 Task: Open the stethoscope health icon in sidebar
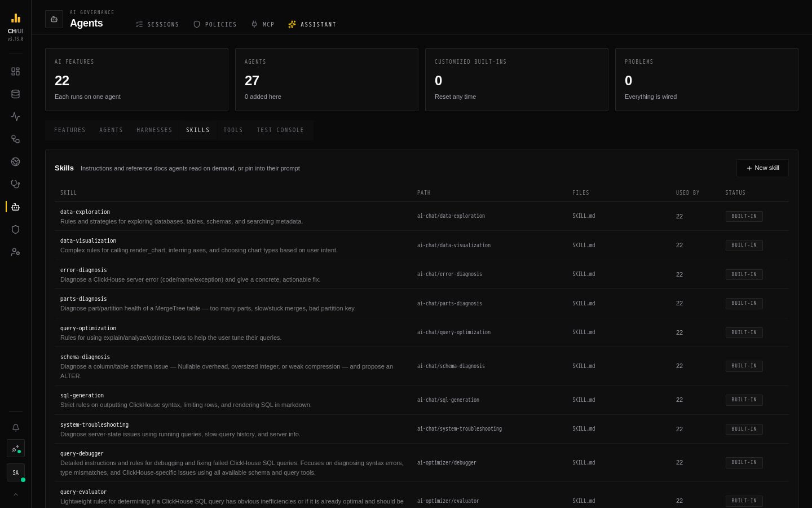coord(15,185)
